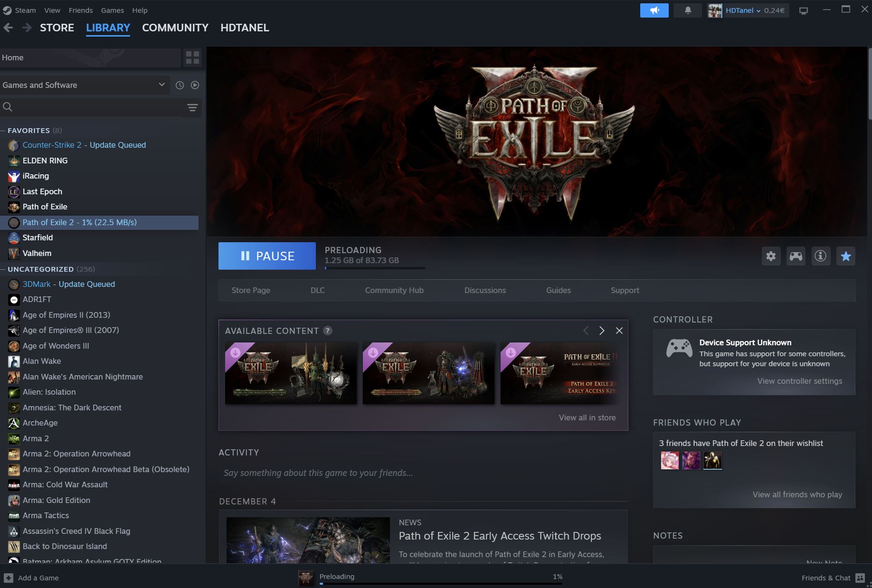Image resolution: width=872 pixels, height=588 pixels.
Task: Open Counter-Strike 2 game icon entry
Action: click(14, 145)
